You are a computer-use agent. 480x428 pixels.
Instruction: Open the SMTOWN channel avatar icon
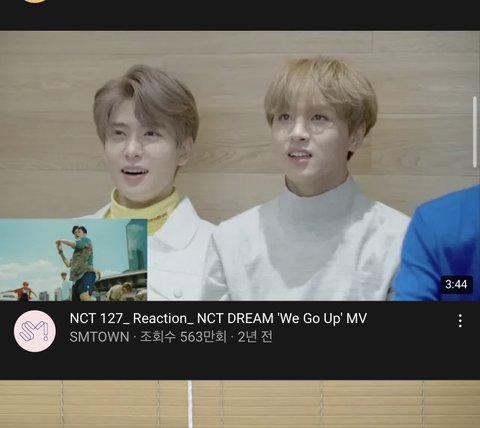click(35, 331)
